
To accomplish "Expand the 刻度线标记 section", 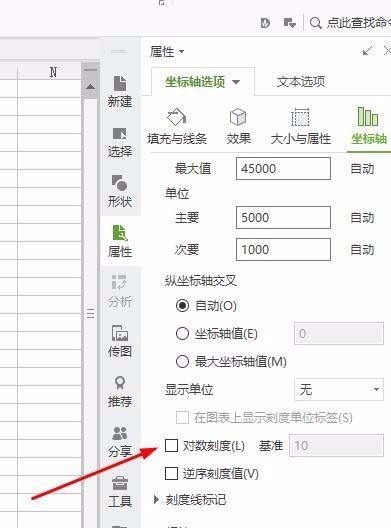I will point(156,499).
